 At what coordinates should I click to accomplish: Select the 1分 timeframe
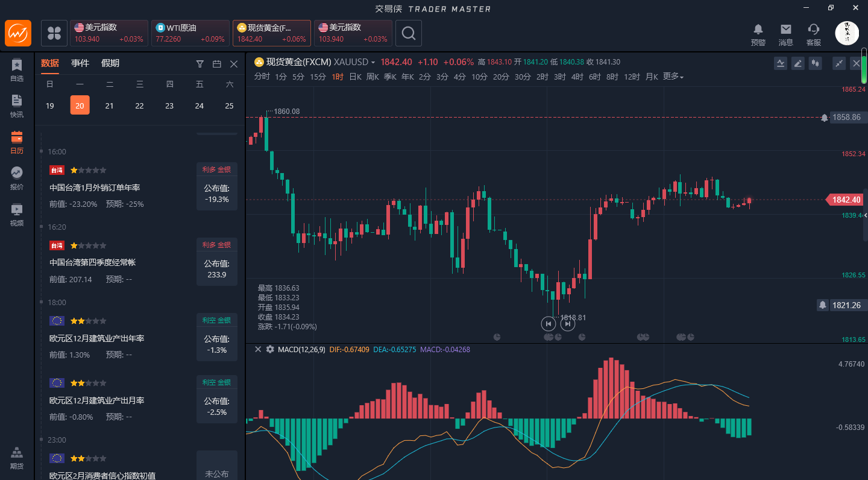(x=281, y=77)
